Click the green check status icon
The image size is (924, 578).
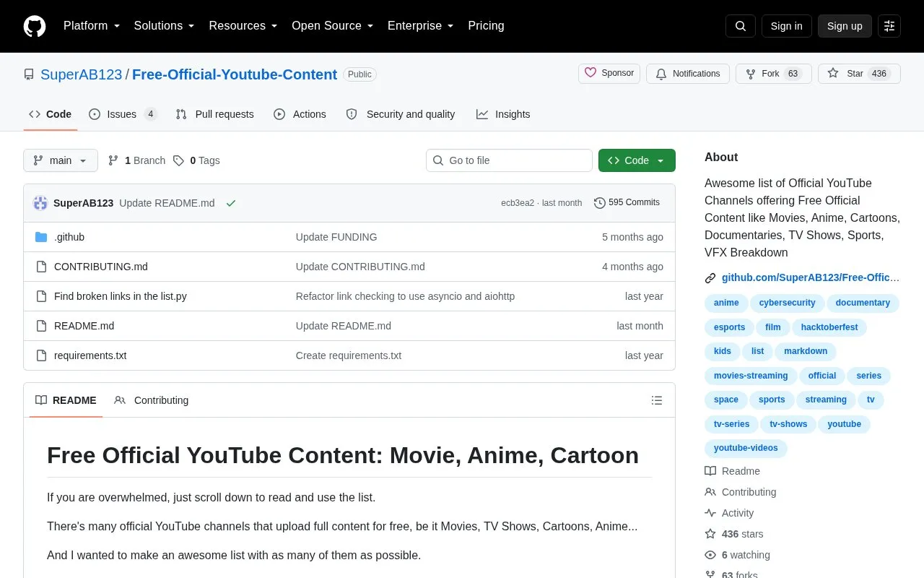click(231, 203)
